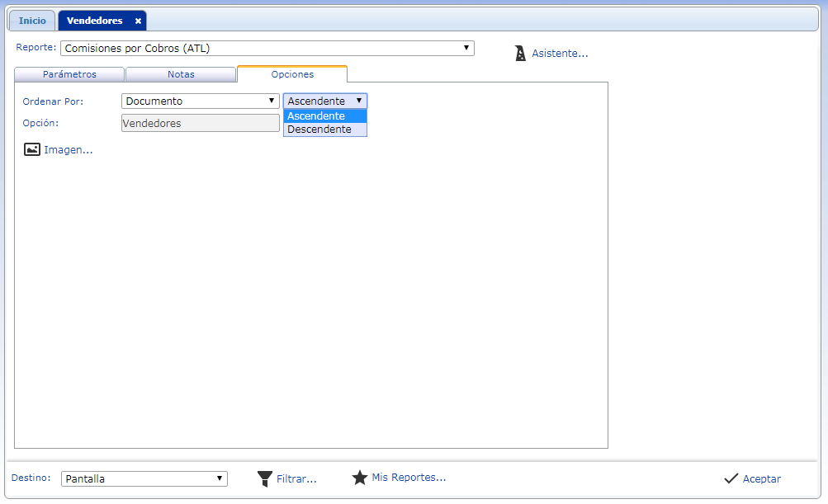The image size is (828, 504).
Task: Open the Notas tab
Action: click(181, 74)
